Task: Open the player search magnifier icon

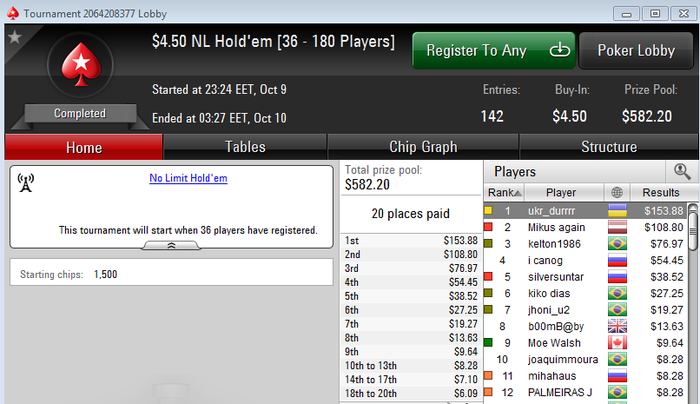Action: point(682,171)
